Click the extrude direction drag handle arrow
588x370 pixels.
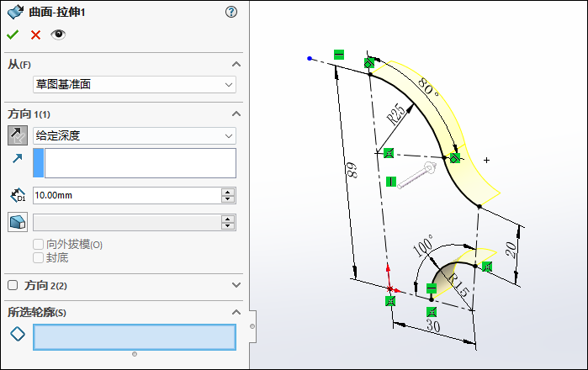pyautogui.click(x=417, y=176)
